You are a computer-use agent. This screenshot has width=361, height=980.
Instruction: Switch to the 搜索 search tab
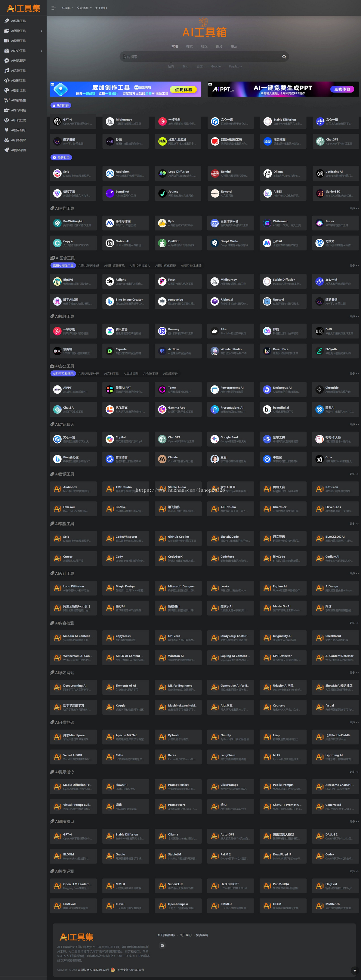coord(190,46)
